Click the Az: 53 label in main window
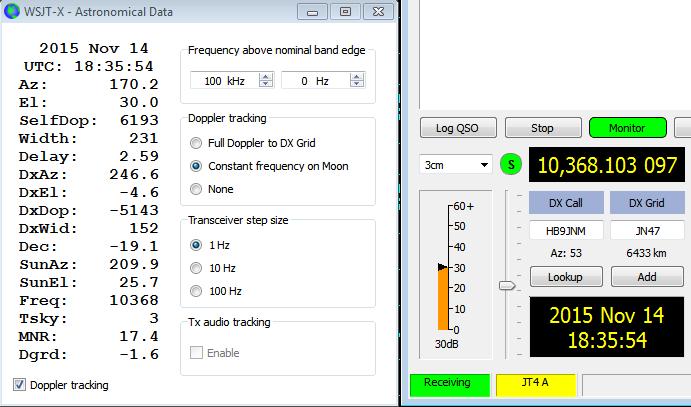The image size is (691, 407). click(x=566, y=253)
